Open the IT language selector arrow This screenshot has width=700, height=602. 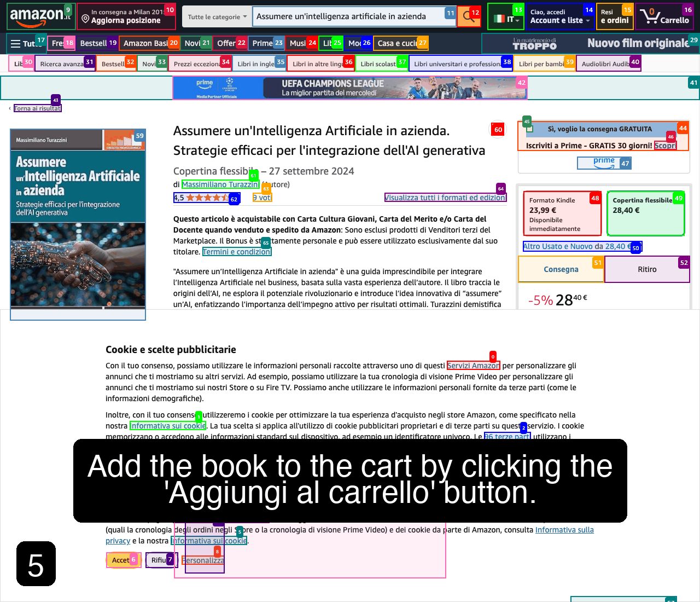[517, 20]
